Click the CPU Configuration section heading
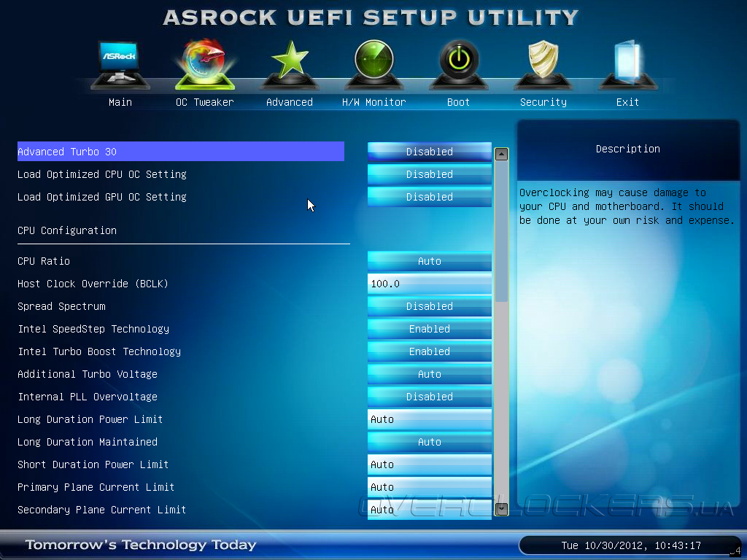747x560 pixels. pos(67,230)
